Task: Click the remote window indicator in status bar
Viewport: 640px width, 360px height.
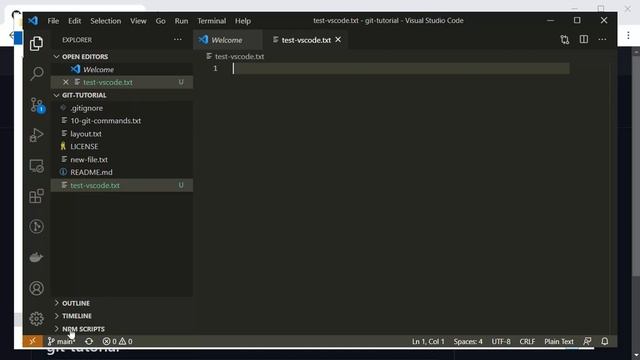Action: point(32,341)
